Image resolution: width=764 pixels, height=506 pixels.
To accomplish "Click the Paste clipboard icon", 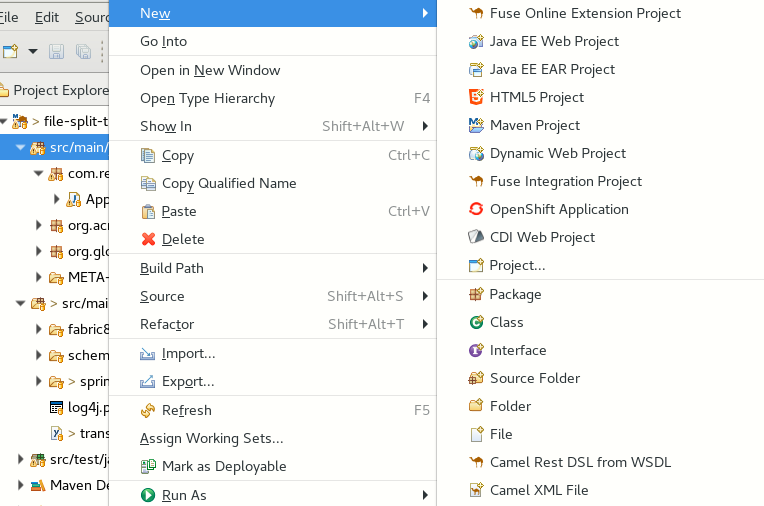I will point(148,212).
